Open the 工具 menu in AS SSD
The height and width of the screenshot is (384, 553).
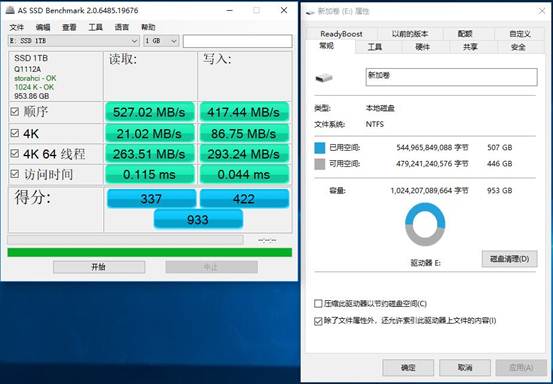pyautogui.click(x=96, y=27)
